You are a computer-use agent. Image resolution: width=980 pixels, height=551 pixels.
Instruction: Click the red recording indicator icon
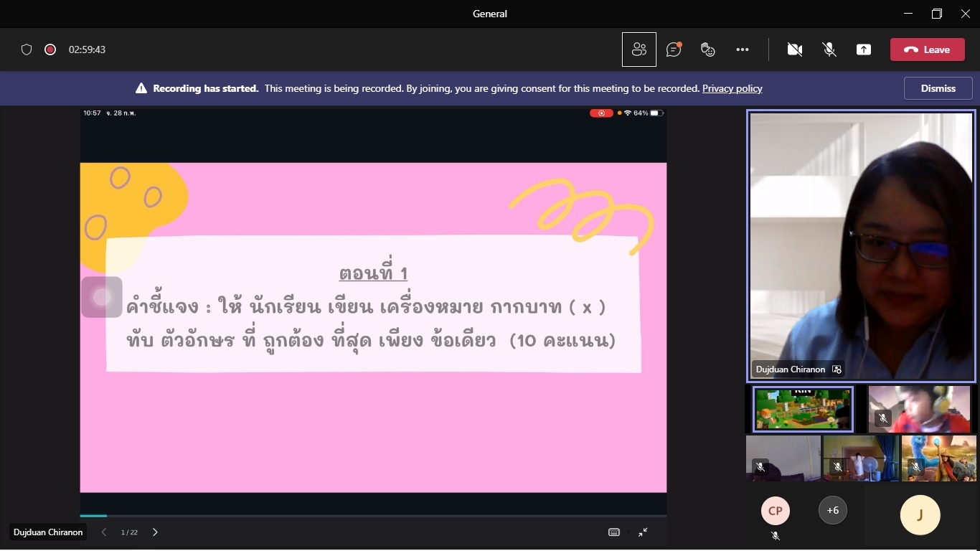50,50
